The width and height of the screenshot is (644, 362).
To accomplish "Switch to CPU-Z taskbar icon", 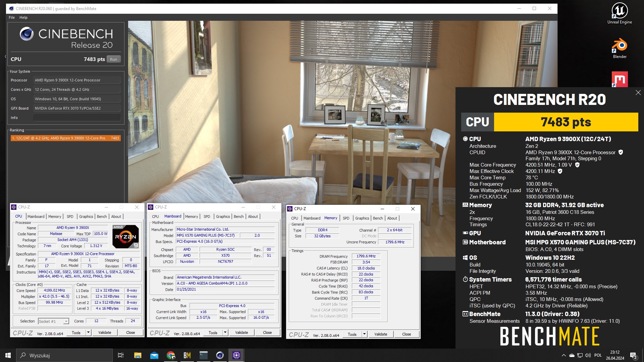I will tap(236, 355).
